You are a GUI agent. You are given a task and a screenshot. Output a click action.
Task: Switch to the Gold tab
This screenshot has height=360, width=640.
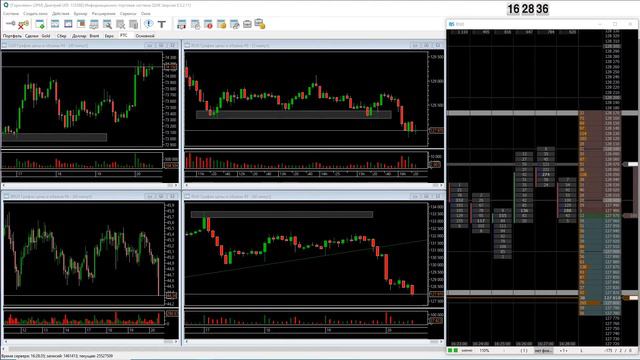(x=46, y=36)
